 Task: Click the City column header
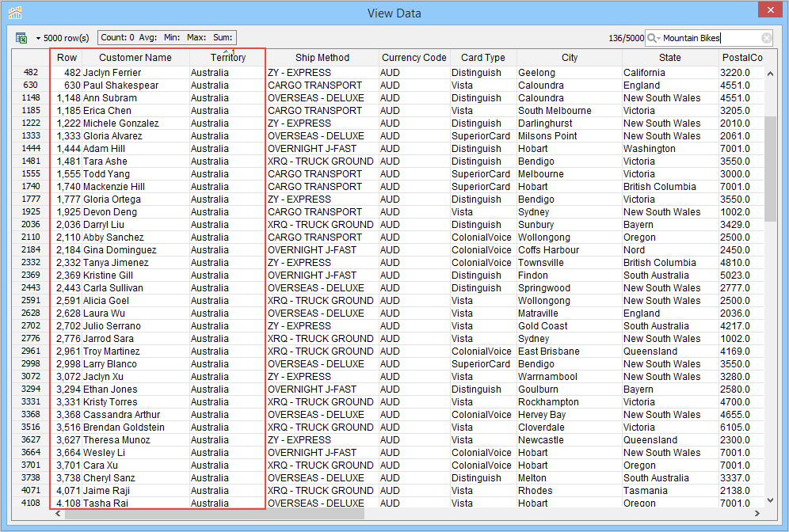coord(569,57)
